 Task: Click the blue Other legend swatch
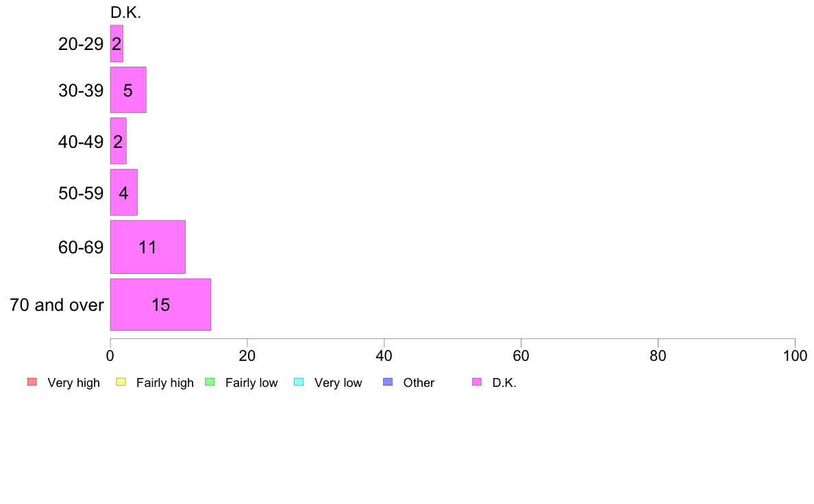click(x=388, y=382)
